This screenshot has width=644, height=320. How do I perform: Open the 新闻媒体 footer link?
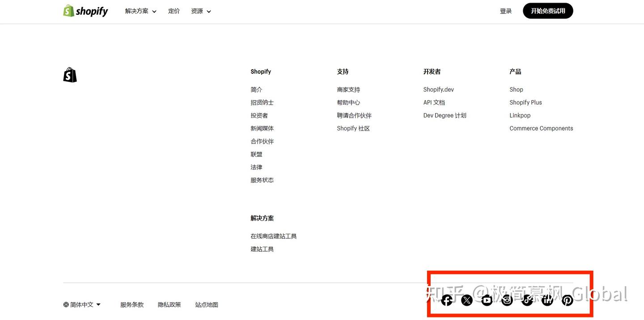click(262, 129)
